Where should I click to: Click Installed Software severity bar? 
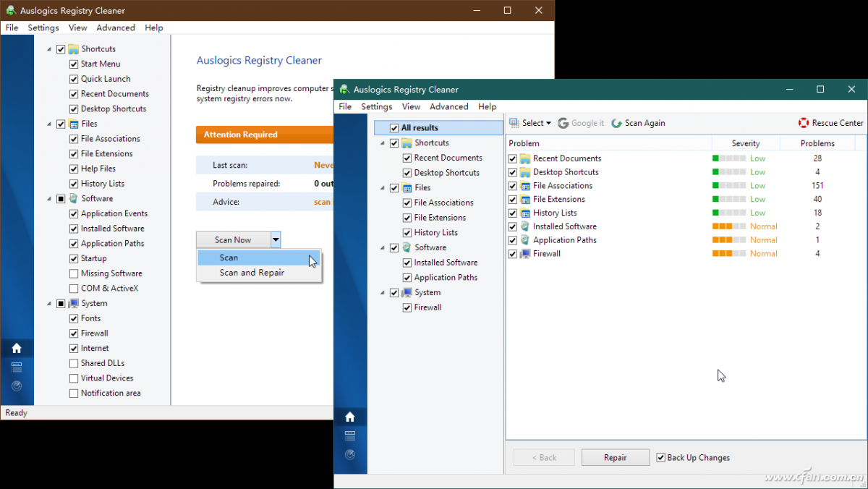[x=729, y=226]
